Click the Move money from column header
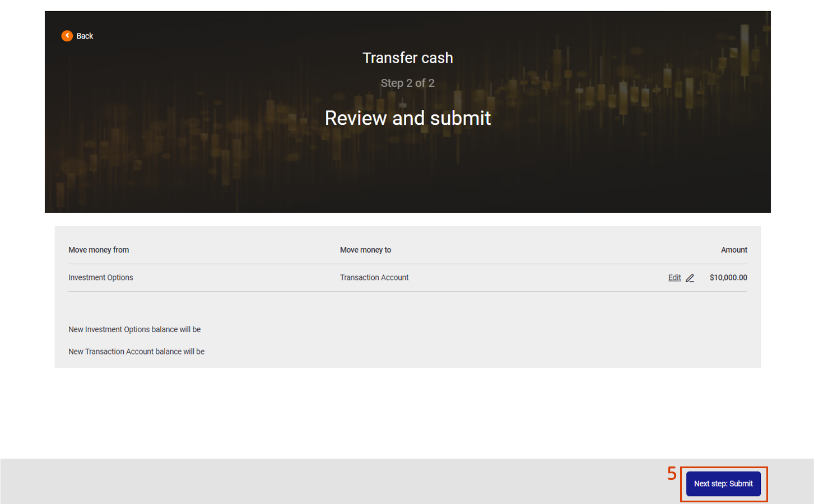The height and width of the screenshot is (504, 814). [x=99, y=250]
